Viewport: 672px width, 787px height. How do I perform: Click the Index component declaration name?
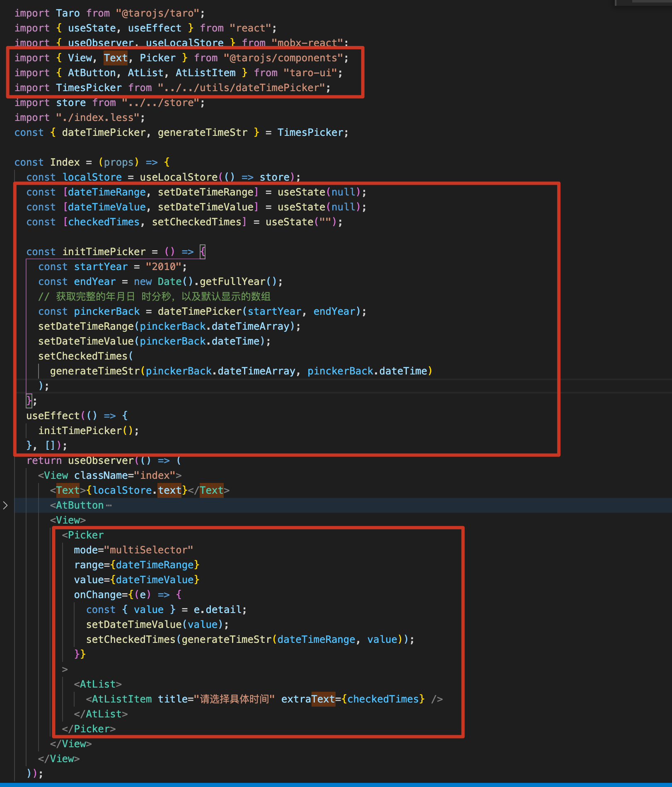coord(65,162)
